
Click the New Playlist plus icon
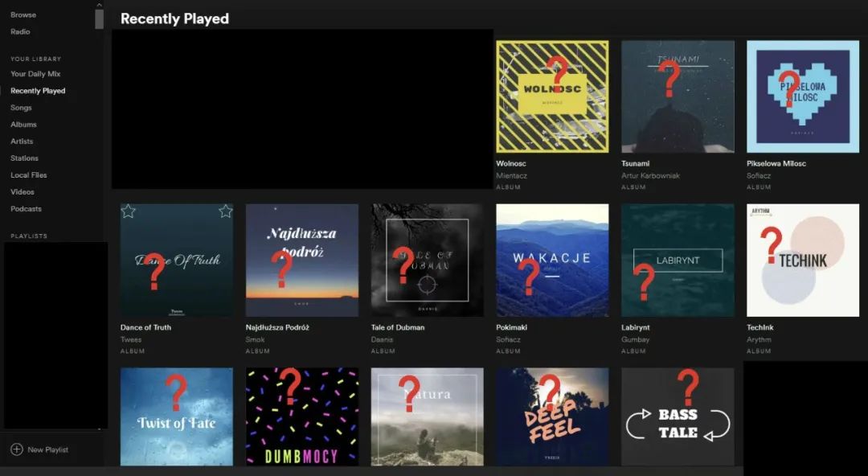tap(17, 449)
